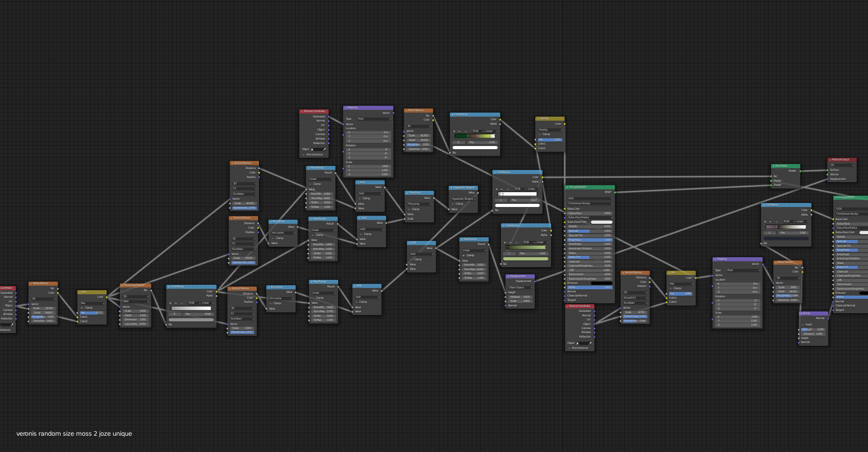Collapse the Material Output node header triangle
This screenshot has width=868, height=452.
pos(830,160)
